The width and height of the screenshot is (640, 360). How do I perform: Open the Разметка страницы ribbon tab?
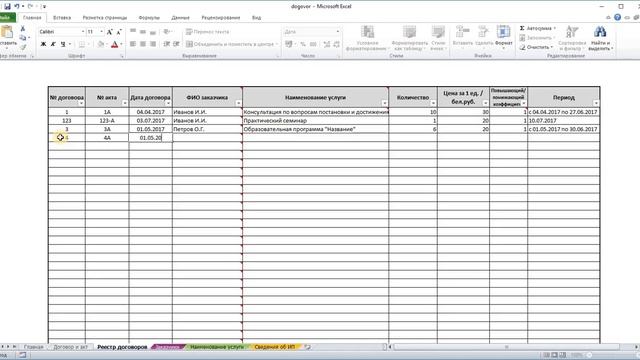105,18
